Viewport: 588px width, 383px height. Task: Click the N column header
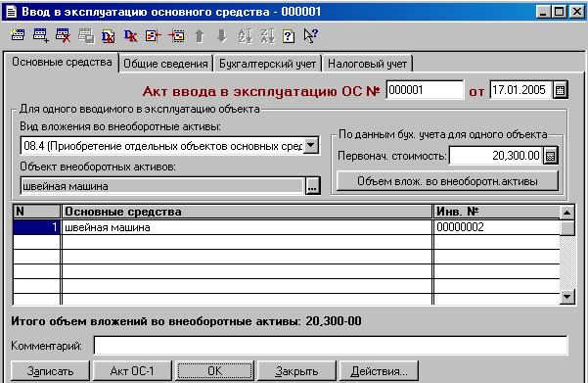click(x=36, y=212)
